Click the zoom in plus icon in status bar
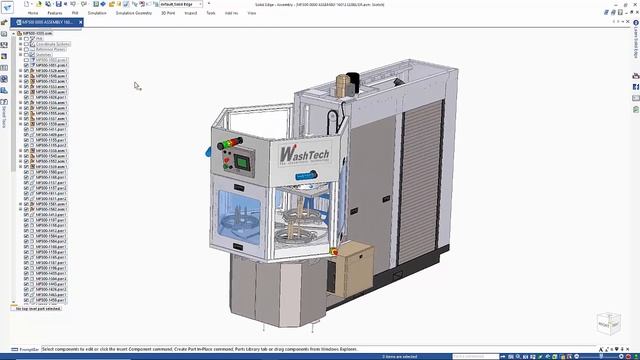The width and height of the screenshot is (640, 360). [621, 357]
